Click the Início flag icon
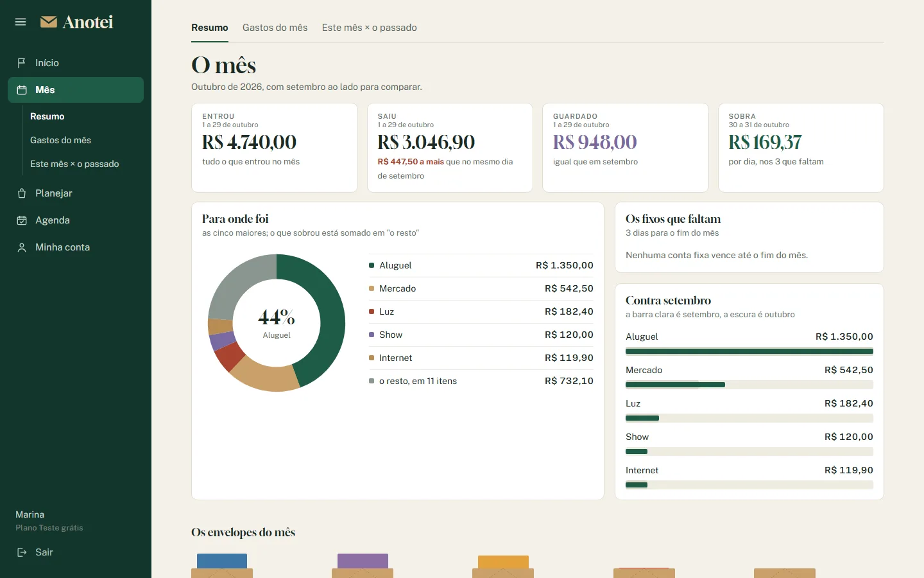This screenshot has width=924, height=578. pos(22,63)
